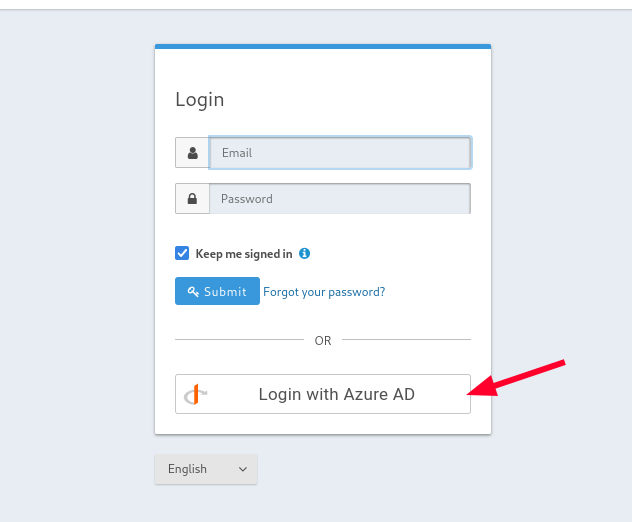Viewport: 632px width, 522px height.
Task: Uncheck the Keep me signed in checkbox
Action: coord(182,253)
